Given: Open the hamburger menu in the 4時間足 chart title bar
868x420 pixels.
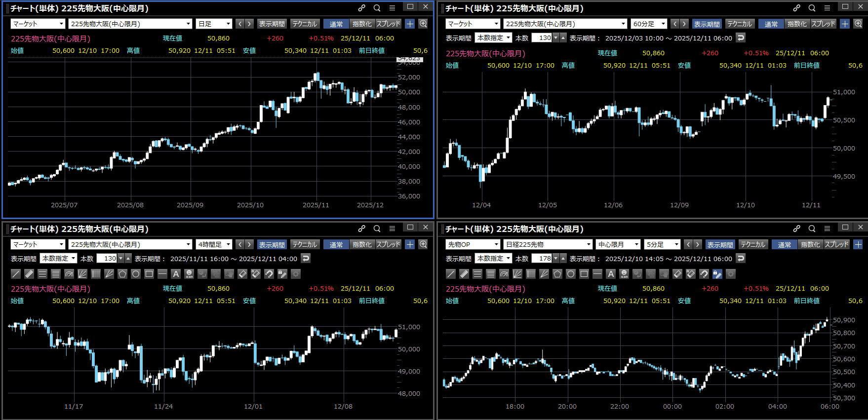Looking at the screenshot, I should [x=392, y=229].
